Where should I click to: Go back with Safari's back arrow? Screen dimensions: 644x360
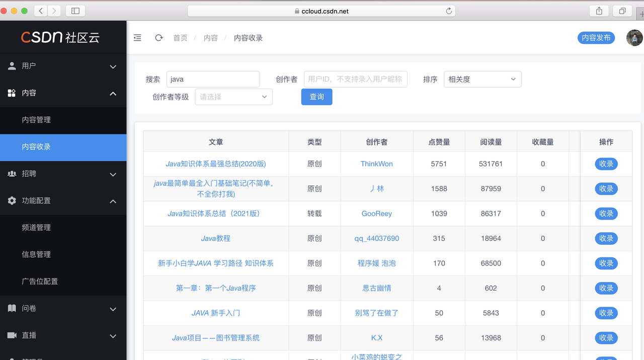[x=41, y=11]
